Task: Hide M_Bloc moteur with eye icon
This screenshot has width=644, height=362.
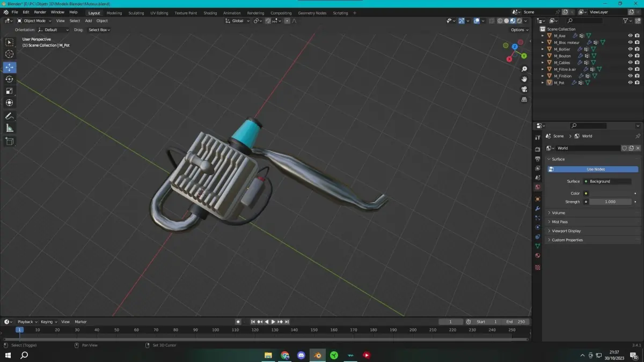Action: (x=630, y=42)
